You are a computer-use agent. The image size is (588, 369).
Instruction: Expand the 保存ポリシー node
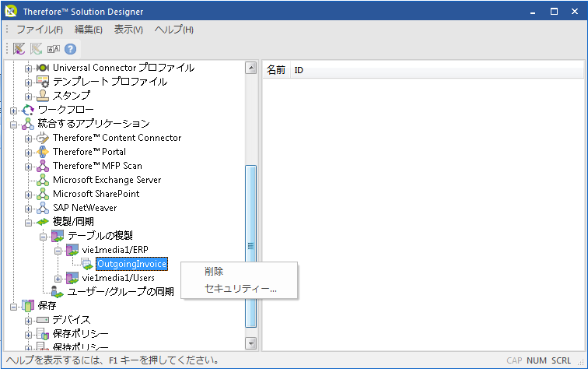(28, 335)
